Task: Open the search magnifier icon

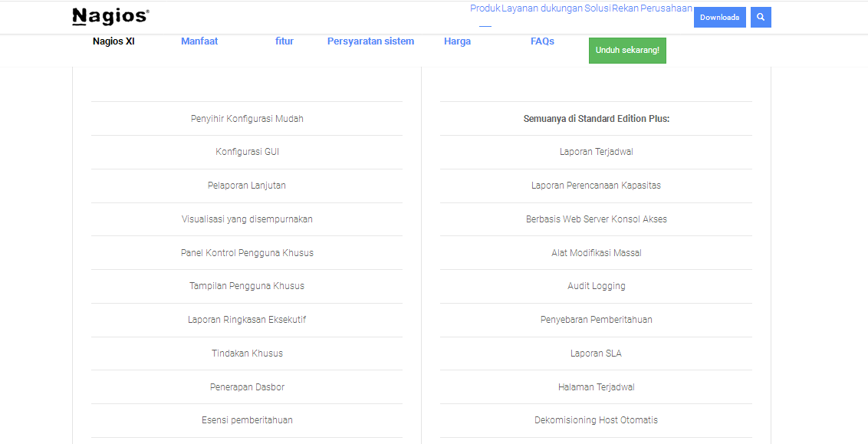Action: [x=761, y=18]
